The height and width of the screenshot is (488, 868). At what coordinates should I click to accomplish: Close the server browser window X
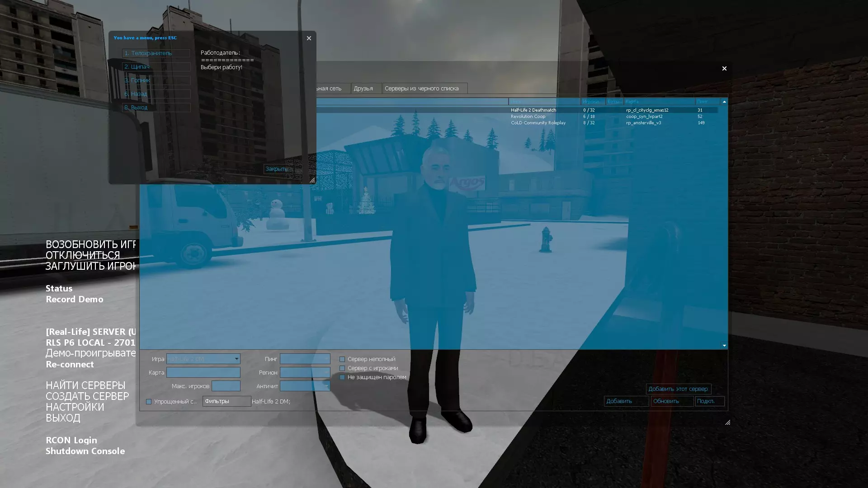coord(724,69)
